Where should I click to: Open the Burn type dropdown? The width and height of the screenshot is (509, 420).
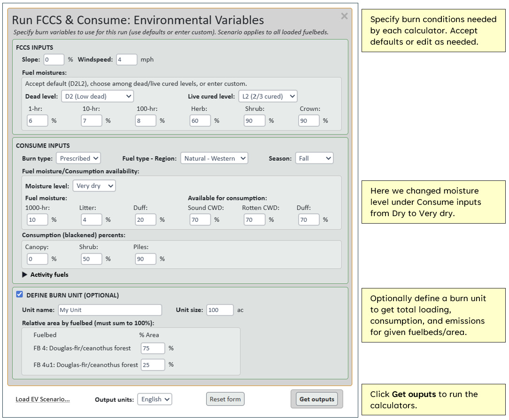(78, 158)
